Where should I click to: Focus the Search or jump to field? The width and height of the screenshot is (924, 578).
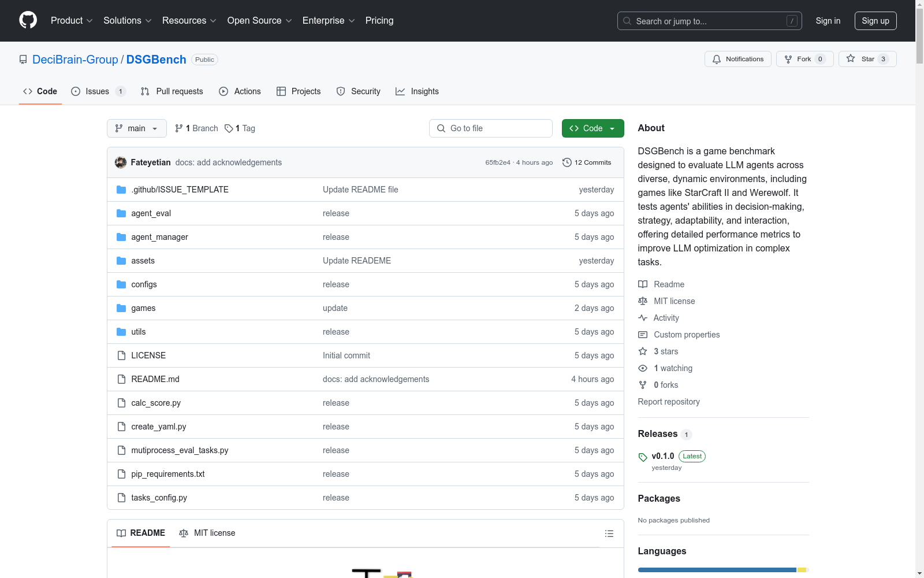tap(710, 21)
